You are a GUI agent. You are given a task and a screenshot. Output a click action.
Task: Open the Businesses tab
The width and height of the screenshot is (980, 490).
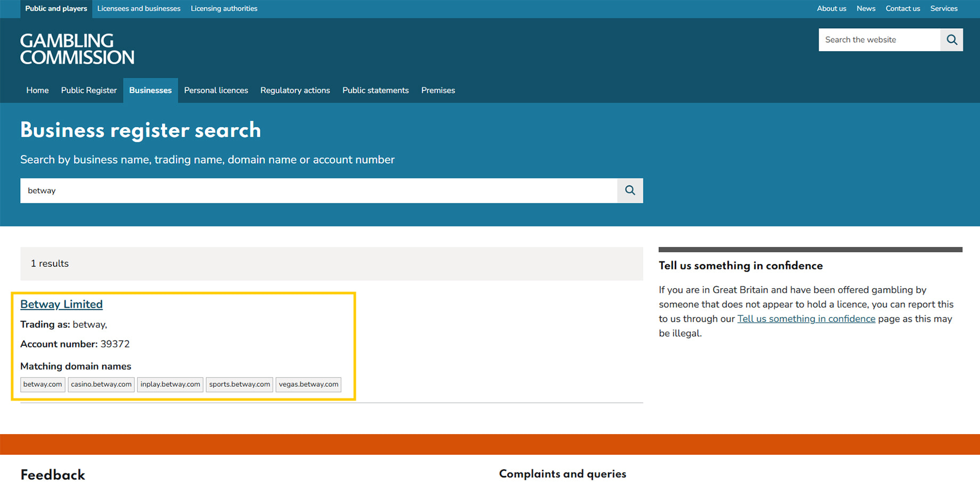(150, 91)
